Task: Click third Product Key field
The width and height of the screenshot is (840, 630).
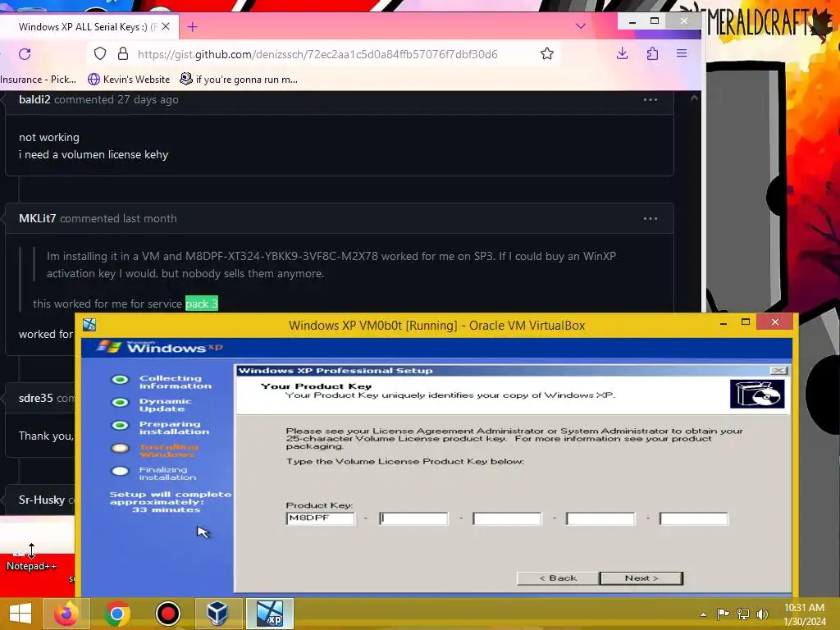Action: (x=507, y=518)
